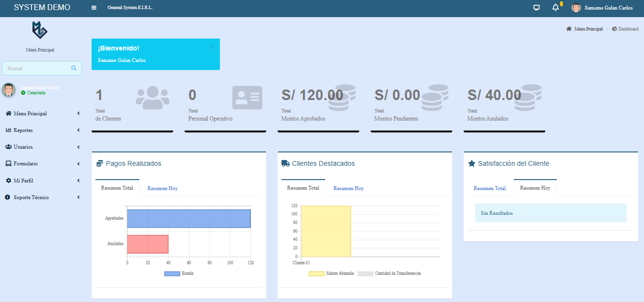Open the notifications bell icon
This screenshot has width=644, height=302.
(x=555, y=8)
